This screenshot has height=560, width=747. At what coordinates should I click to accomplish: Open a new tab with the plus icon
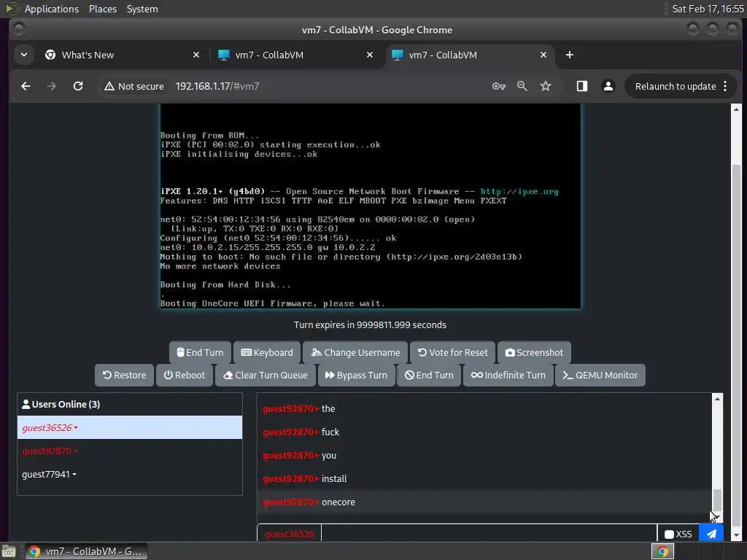569,55
